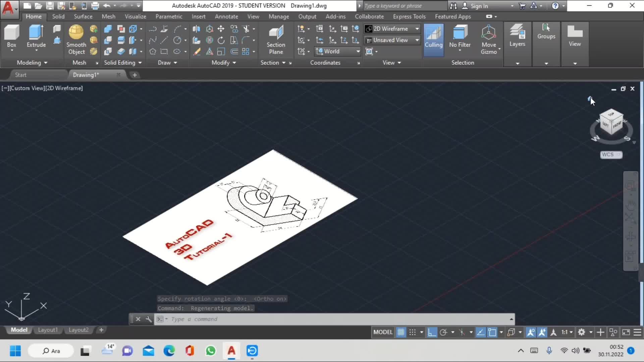The width and height of the screenshot is (644, 362).
Task: Click the Groups panel button
Action: [546, 32]
